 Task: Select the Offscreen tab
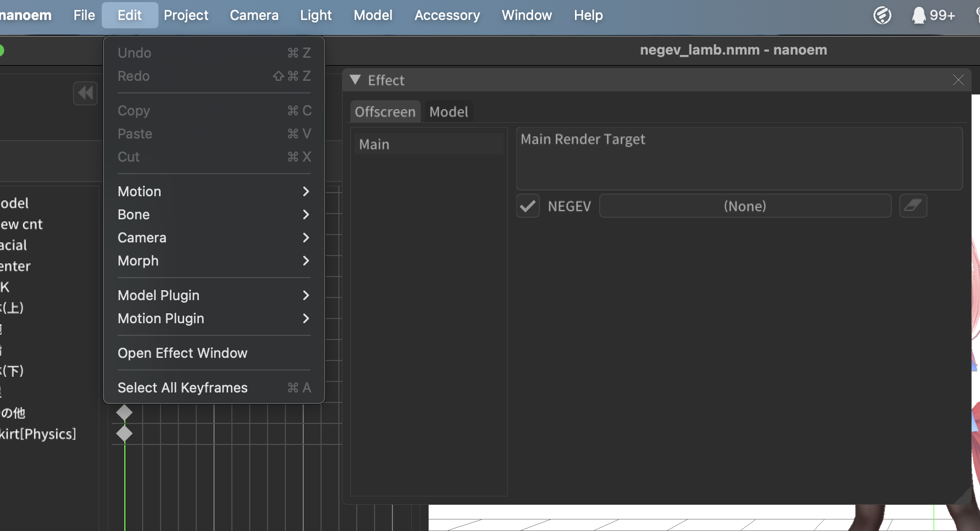(385, 112)
